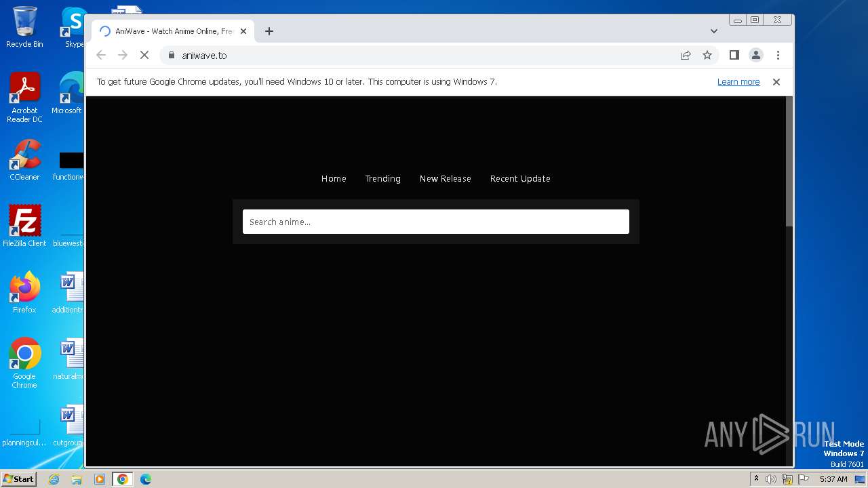Open Google Chrome desktop shortcut

coord(24,363)
